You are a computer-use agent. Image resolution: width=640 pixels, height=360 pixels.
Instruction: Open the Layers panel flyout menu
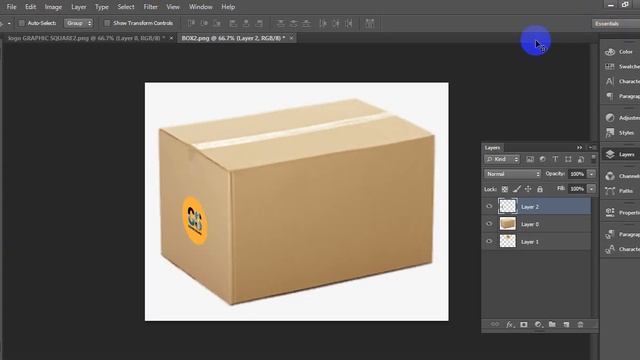(592, 147)
